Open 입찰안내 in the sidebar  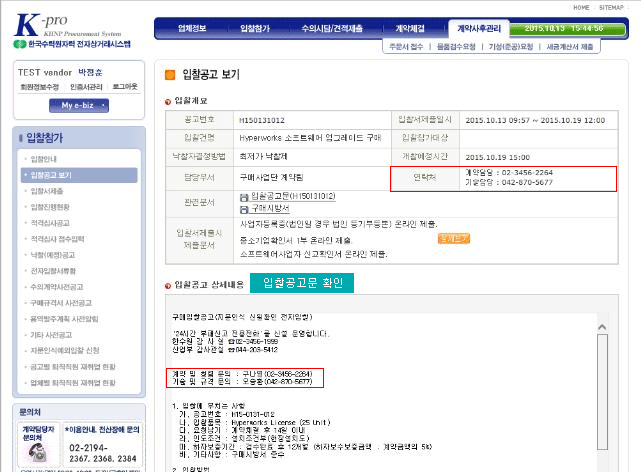[x=44, y=159]
